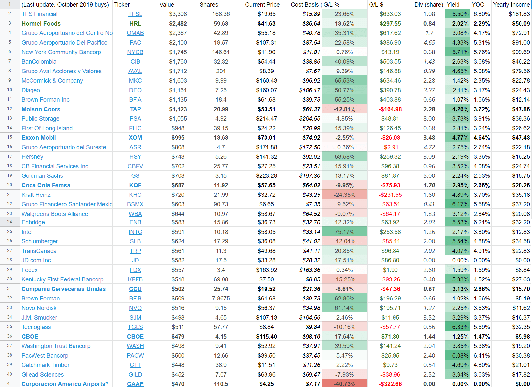Viewport: 532px width, 392px height.
Task: Select the J.M. Smucker company name
Action: [39, 318]
